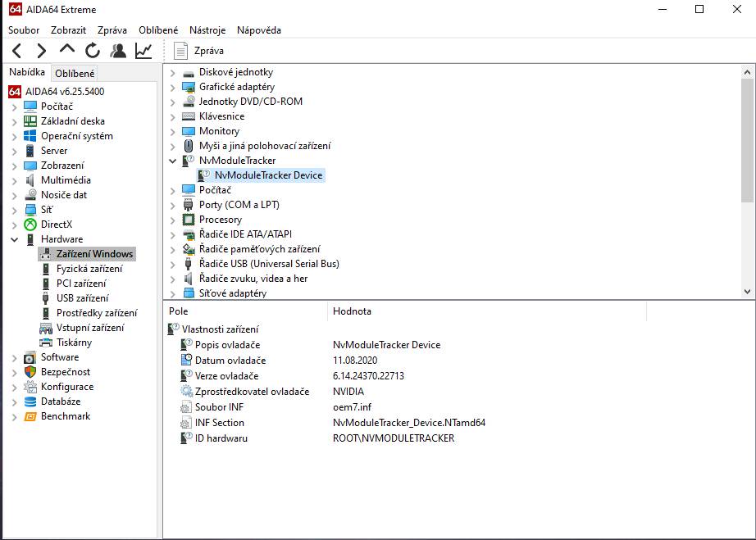Collapse the NvModuleTracker device category
This screenshot has width=756, height=540.
(173, 161)
